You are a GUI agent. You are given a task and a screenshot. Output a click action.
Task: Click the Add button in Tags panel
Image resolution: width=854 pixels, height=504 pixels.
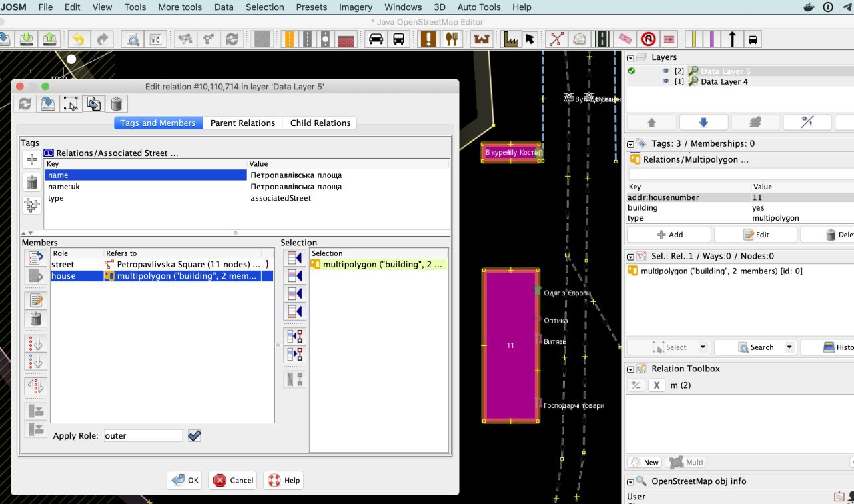[x=669, y=235]
